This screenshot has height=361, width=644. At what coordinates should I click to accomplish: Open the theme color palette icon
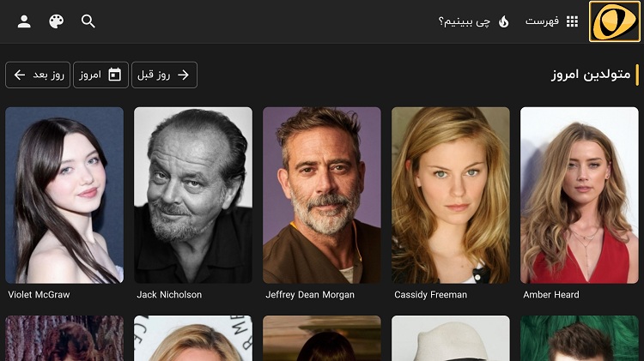(57, 21)
